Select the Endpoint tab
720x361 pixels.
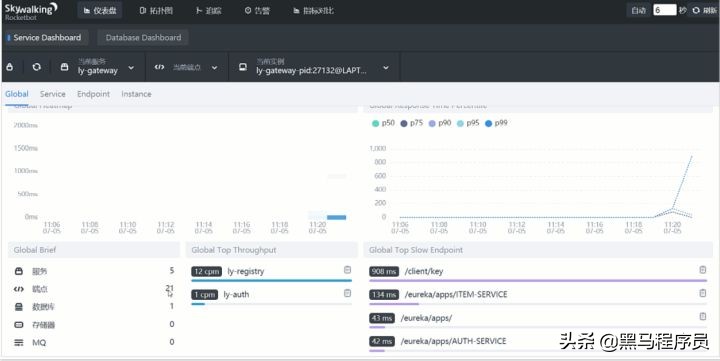(93, 94)
